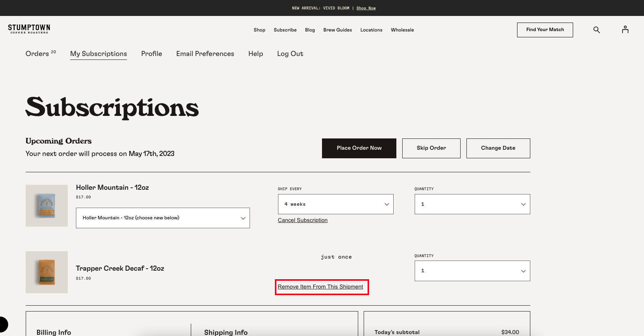Open the Blog navigation item
The height and width of the screenshot is (336, 644).
coord(310,30)
